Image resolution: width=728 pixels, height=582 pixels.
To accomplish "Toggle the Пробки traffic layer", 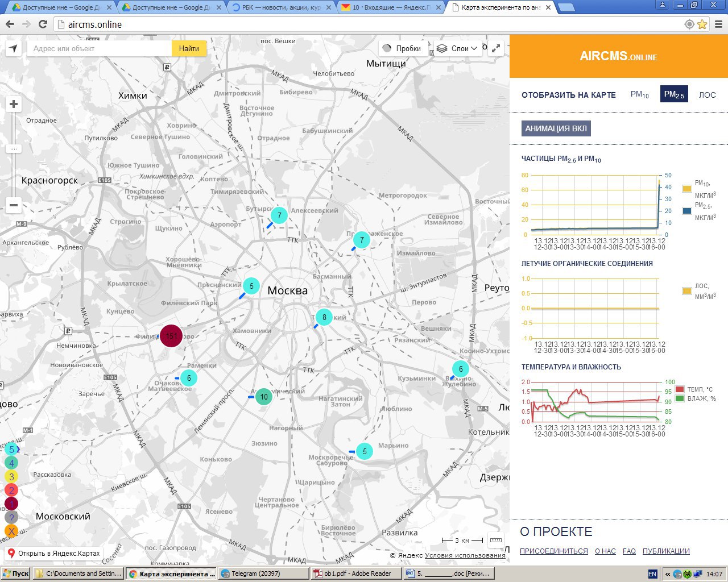I will [402, 48].
